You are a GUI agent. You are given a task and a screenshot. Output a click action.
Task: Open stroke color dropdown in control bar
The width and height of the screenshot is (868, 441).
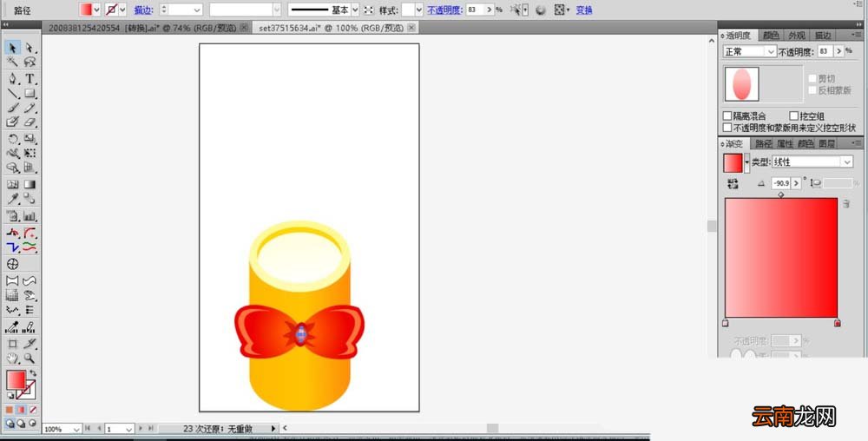[122, 10]
